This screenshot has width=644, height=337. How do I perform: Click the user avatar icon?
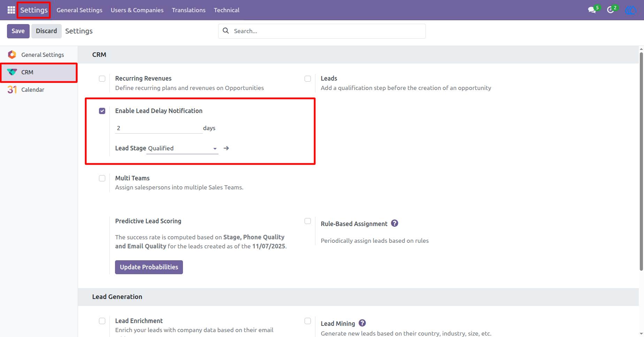pyautogui.click(x=630, y=10)
